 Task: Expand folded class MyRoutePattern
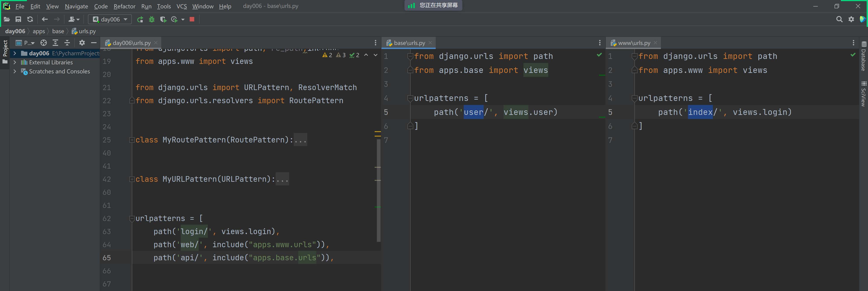pos(132,140)
